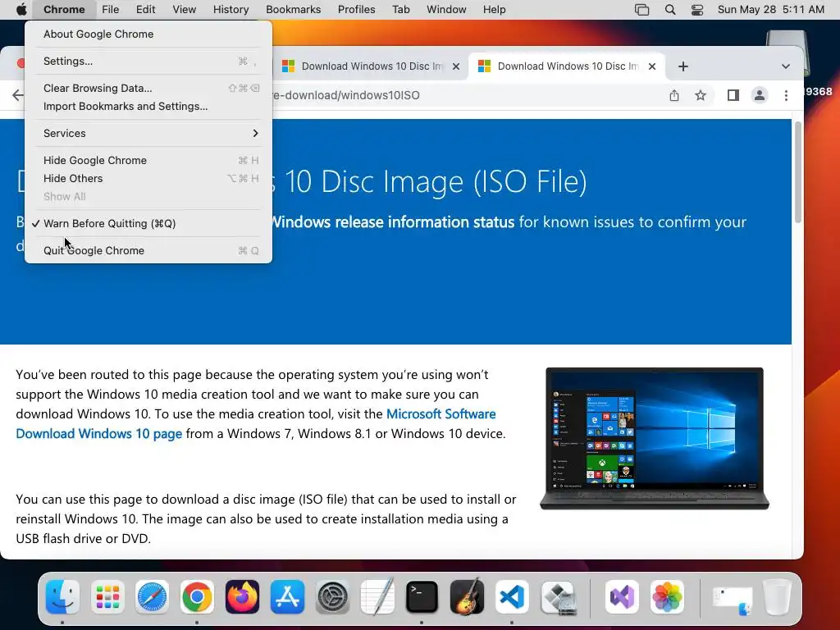
Task: Open Control Center in the menu bar
Action: point(697,9)
